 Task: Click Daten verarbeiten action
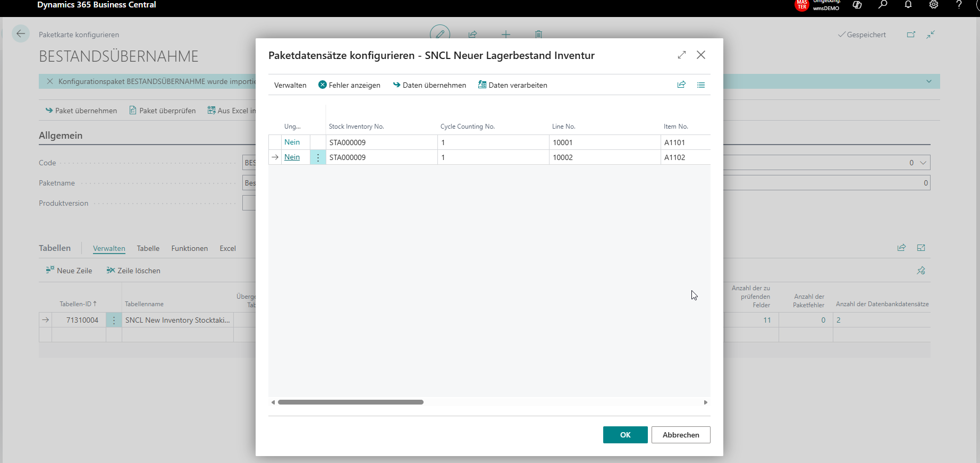tap(513, 85)
